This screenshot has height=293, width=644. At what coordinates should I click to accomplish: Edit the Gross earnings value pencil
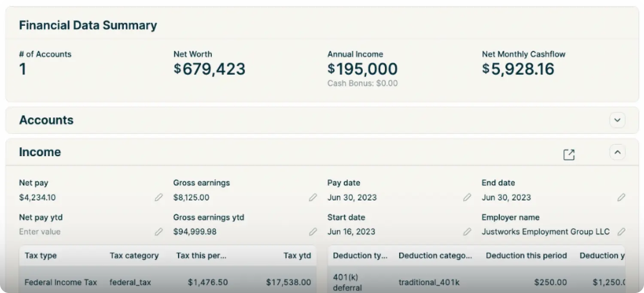pos(313,198)
